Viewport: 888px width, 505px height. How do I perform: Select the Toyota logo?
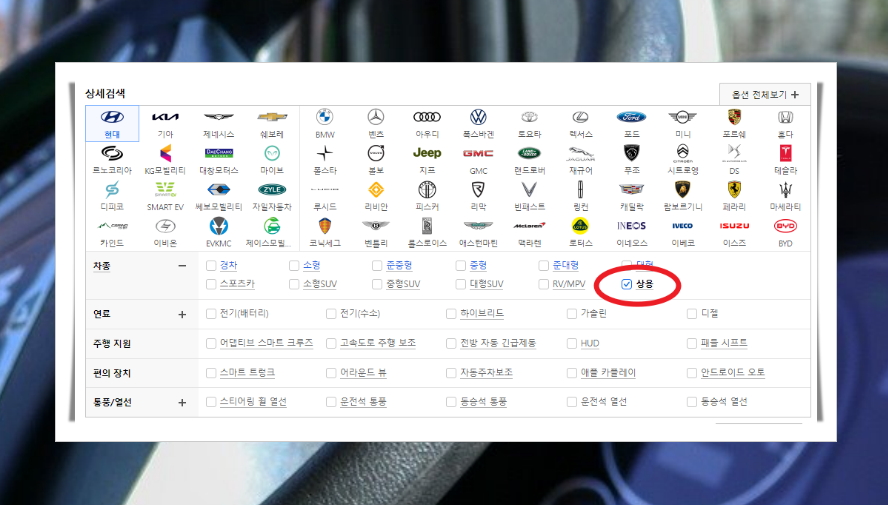(x=530, y=117)
